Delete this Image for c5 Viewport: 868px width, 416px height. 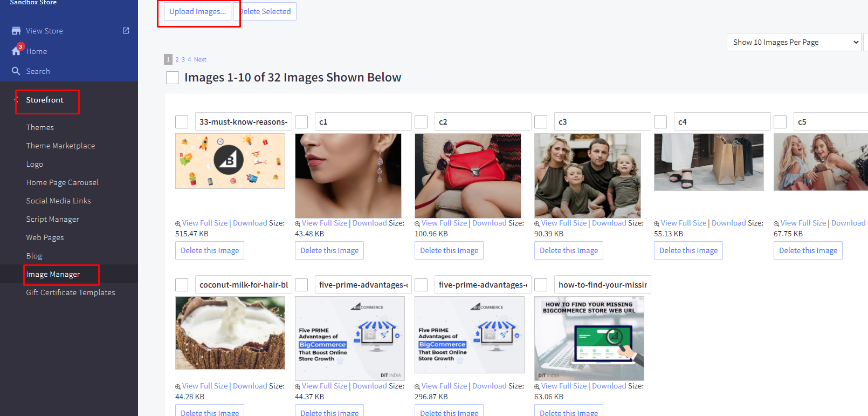tap(808, 250)
